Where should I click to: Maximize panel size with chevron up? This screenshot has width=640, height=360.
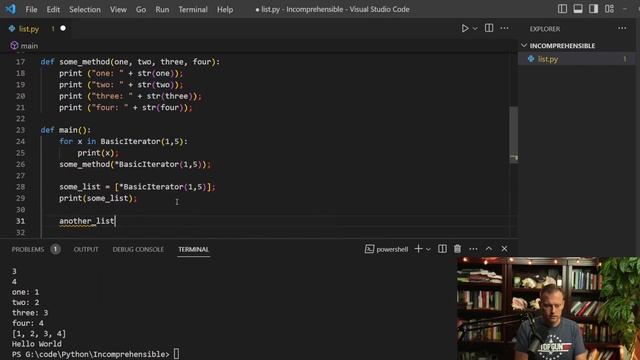[489, 249]
